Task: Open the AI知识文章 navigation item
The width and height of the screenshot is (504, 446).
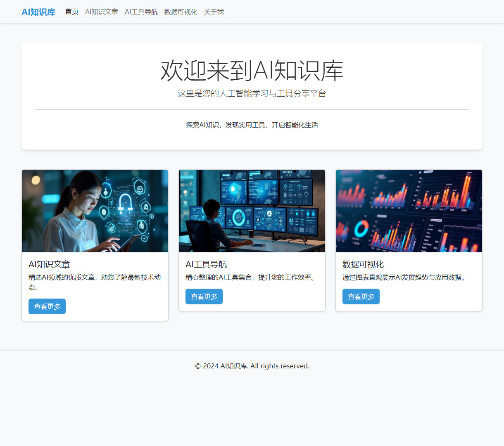Action: [101, 12]
